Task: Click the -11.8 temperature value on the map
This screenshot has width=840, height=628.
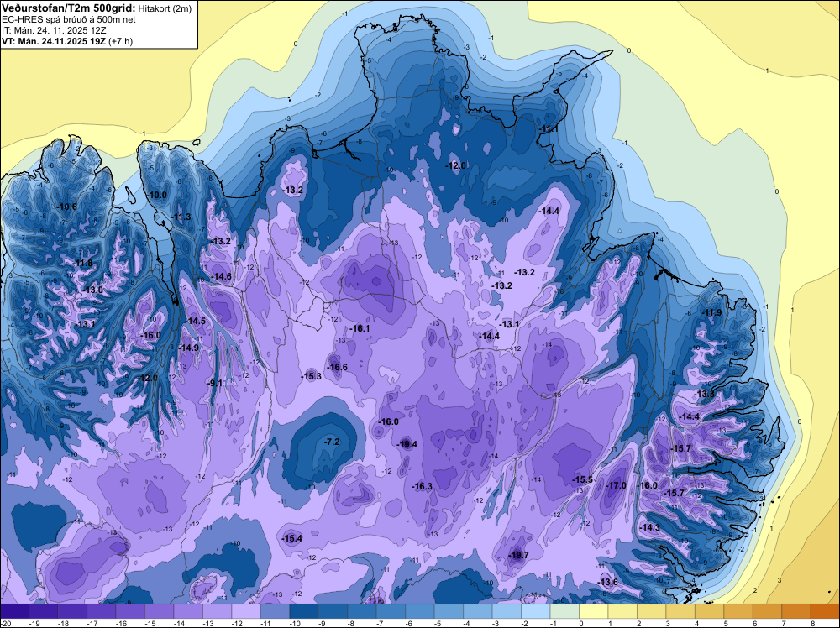Action: coord(82,263)
